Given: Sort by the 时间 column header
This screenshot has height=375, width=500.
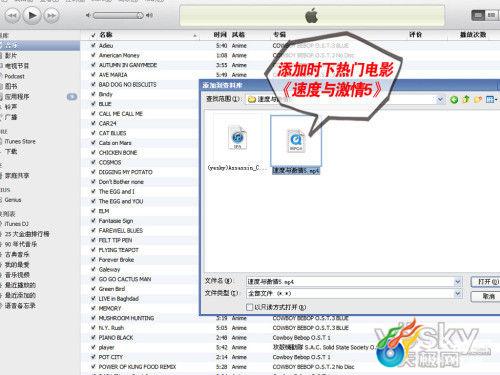Looking at the screenshot, I should pos(220,35).
